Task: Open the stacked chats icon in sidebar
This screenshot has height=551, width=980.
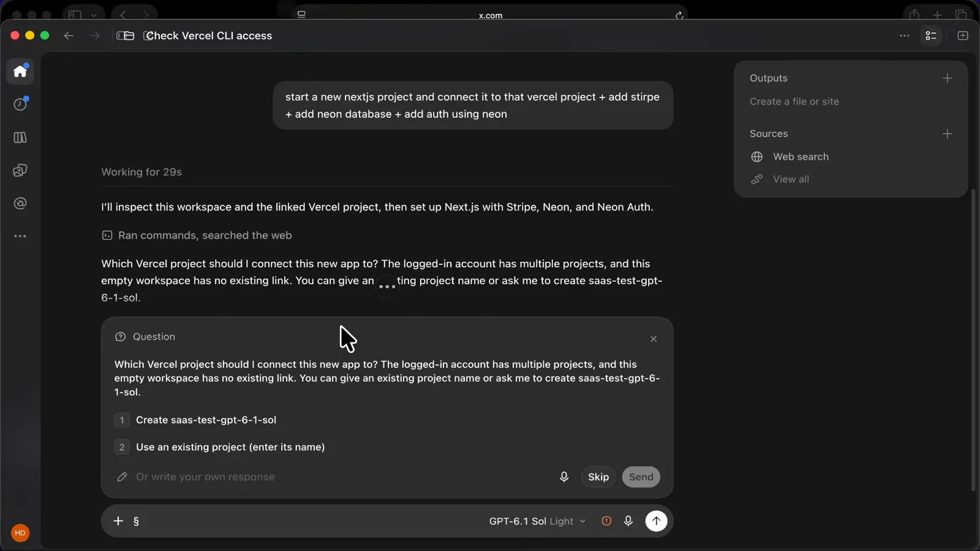Action: click(x=20, y=170)
